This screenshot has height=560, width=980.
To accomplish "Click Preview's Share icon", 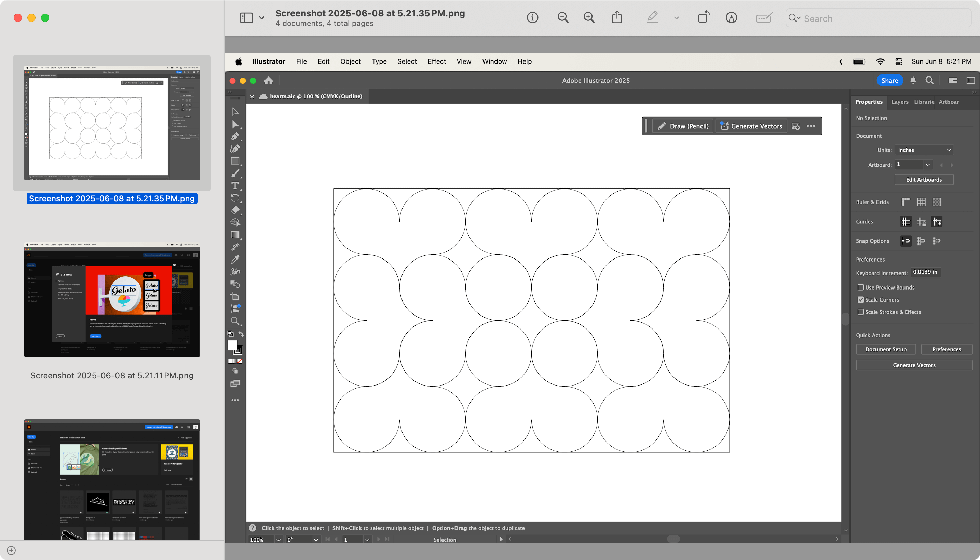I will coord(617,17).
